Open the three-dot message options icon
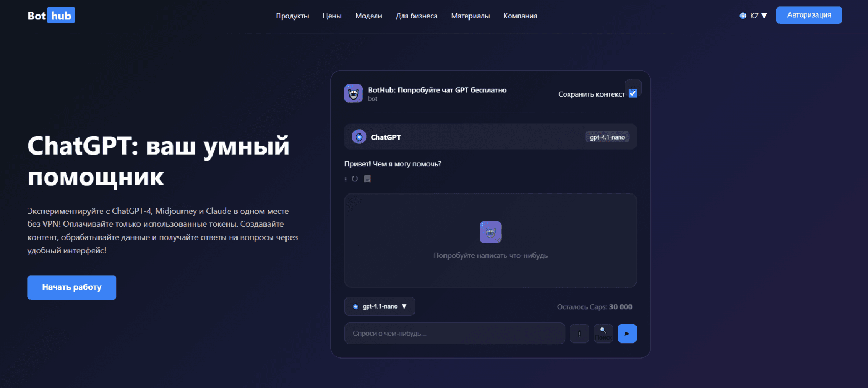The height and width of the screenshot is (388, 868). 346,178
